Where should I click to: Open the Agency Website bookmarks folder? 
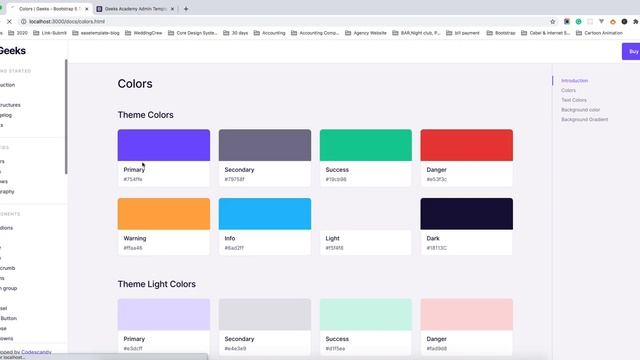click(x=366, y=33)
